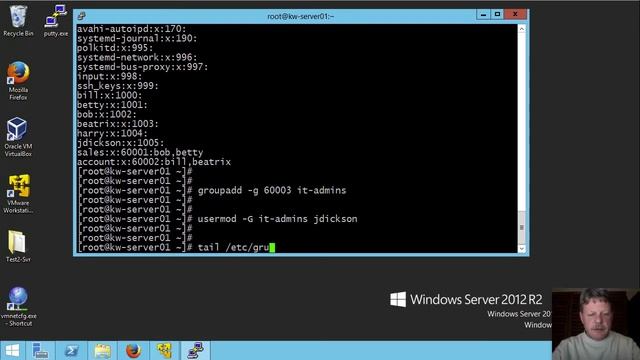This screenshot has height=360, width=640.
Task: Click the 'harry:x:1004:' line
Action: pos(113,133)
